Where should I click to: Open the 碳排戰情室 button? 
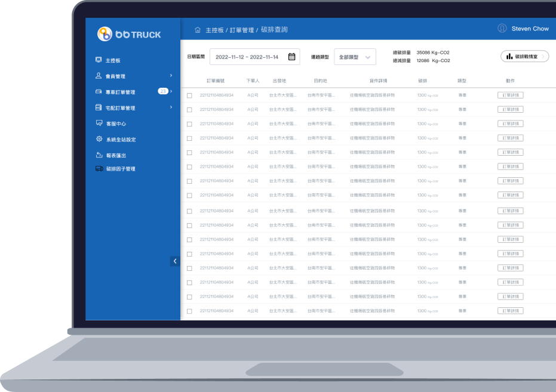click(x=524, y=57)
